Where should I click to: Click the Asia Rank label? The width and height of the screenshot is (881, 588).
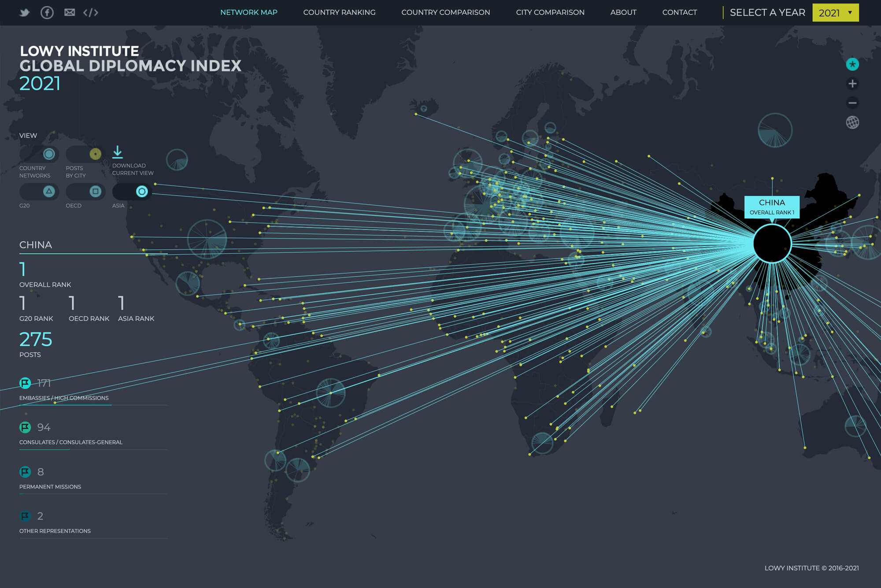click(136, 318)
